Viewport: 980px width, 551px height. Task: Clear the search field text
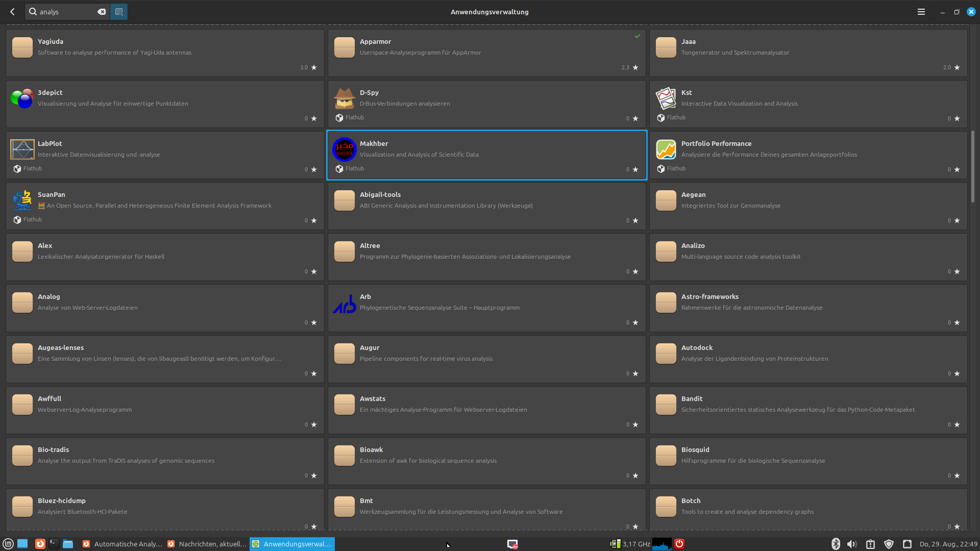click(102, 12)
